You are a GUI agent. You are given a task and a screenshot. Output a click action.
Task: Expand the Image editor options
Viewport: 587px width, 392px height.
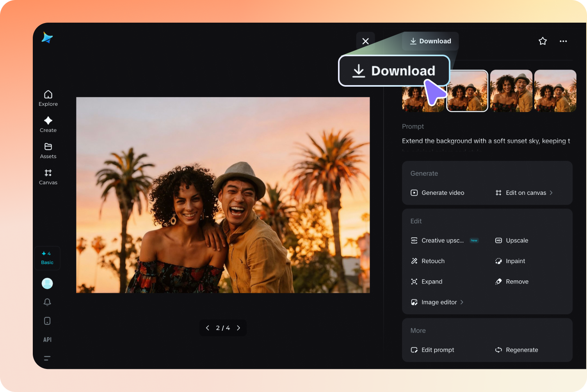coord(439,302)
